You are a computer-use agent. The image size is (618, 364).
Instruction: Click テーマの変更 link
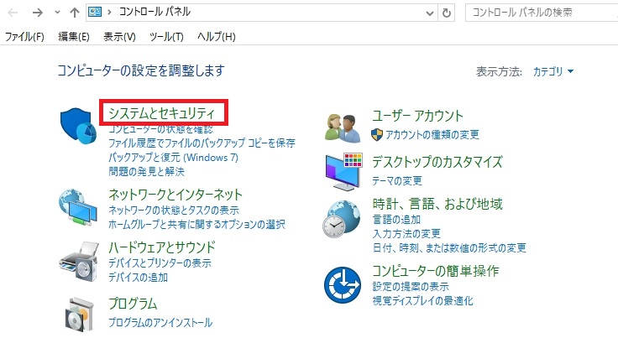397,181
